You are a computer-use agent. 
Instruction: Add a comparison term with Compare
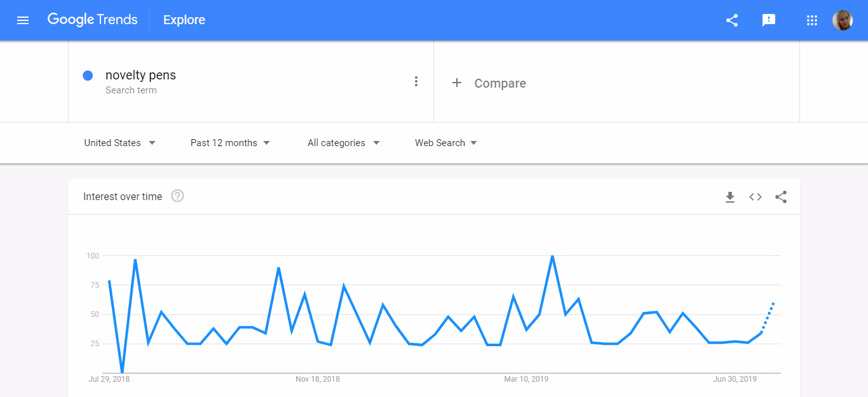pos(489,83)
